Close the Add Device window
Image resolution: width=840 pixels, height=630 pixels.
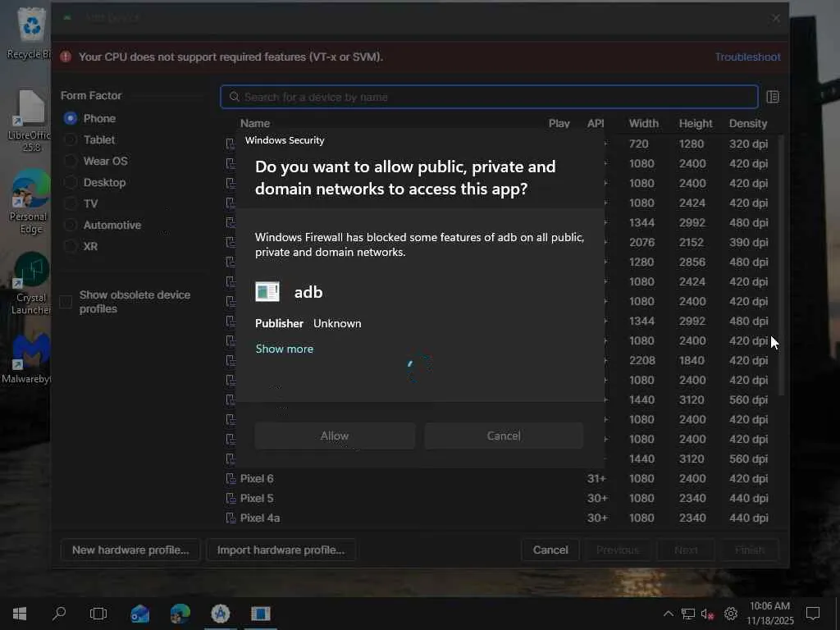(776, 18)
